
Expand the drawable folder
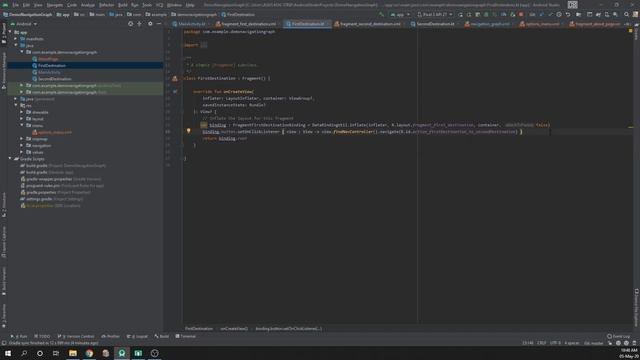[22, 112]
